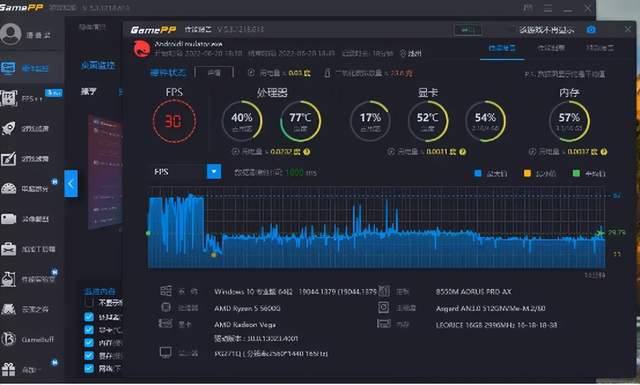The height and width of the screenshot is (385, 640).
Task: Click the graphics card 52°C temperature gauge
Action: (x=428, y=121)
